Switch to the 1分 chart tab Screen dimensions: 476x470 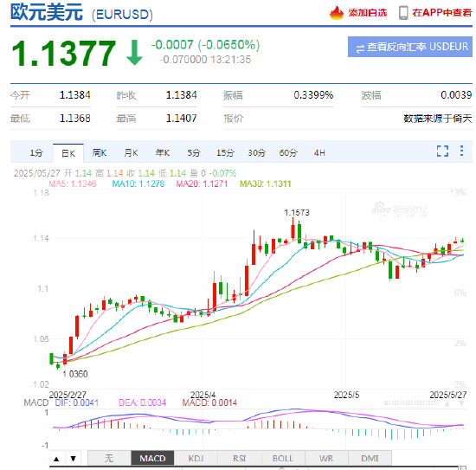click(x=36, y=152)
